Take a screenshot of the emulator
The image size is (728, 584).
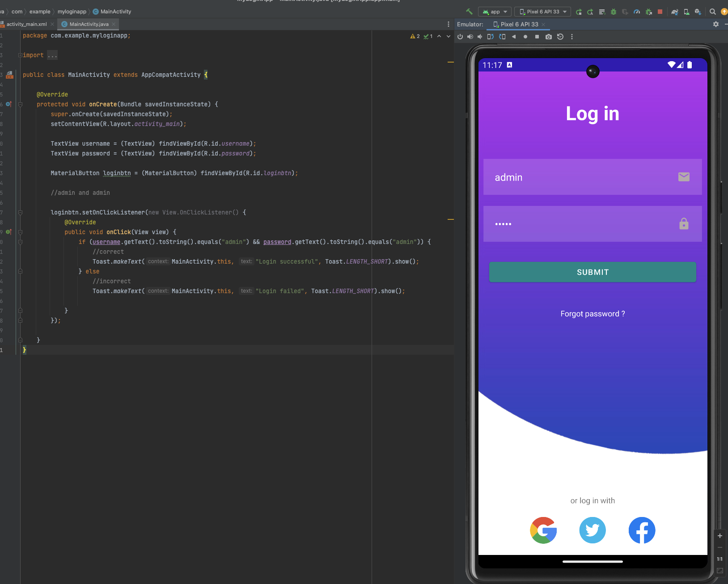coord(549,37)
